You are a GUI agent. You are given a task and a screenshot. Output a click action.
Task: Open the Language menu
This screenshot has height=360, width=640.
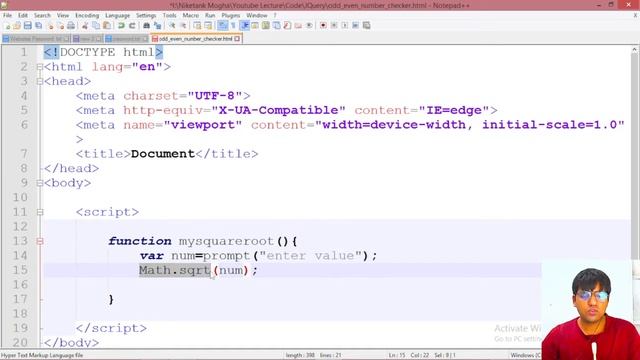117,16
